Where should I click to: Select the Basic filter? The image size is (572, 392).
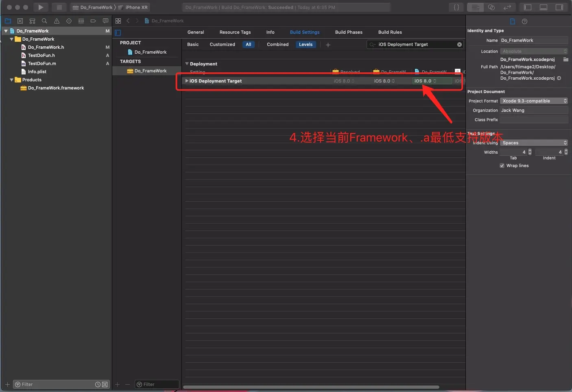[193, 44]
